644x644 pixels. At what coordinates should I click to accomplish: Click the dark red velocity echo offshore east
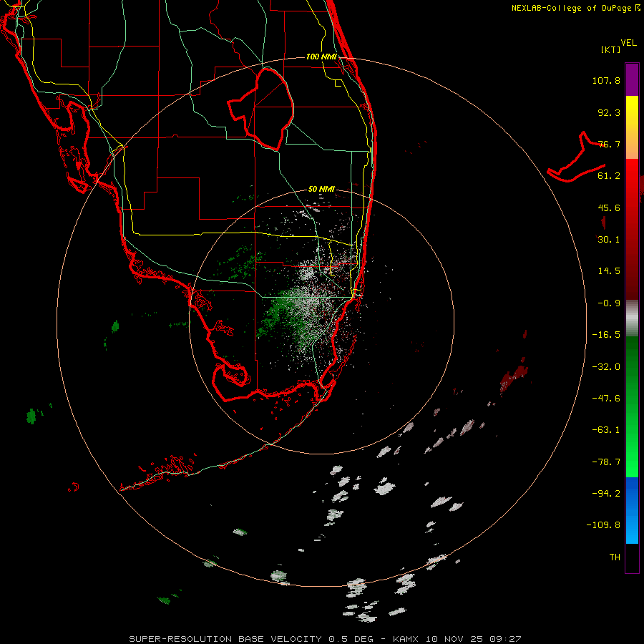tap(514, 377)
